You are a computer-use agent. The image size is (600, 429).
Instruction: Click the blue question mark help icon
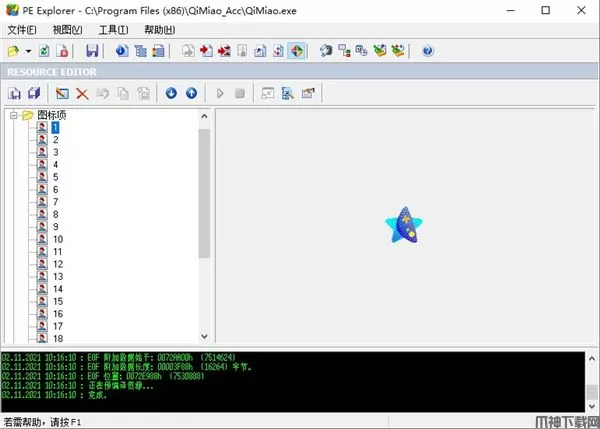[428, 50]
